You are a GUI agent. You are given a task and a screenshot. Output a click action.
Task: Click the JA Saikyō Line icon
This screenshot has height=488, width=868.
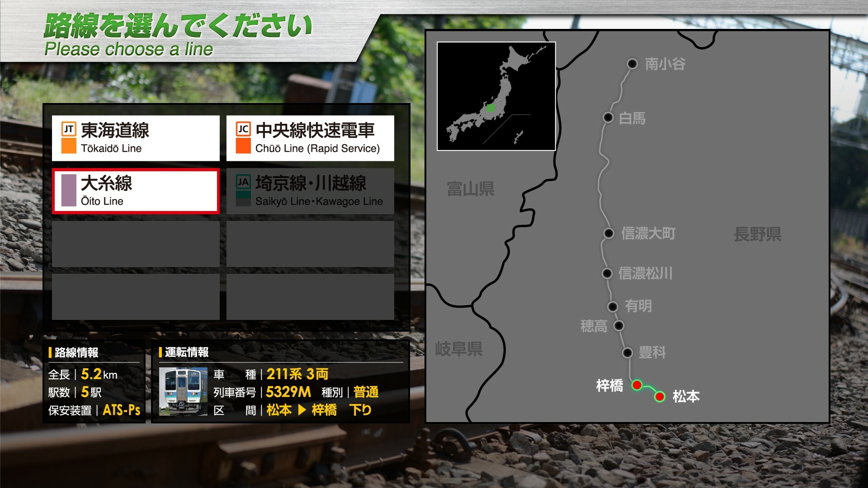243,181
